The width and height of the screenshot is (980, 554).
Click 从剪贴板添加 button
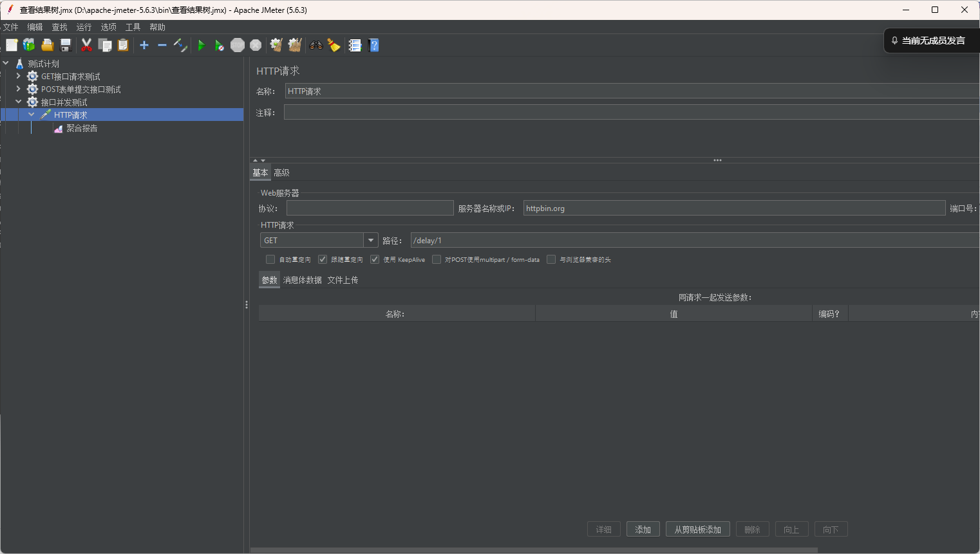698,530
